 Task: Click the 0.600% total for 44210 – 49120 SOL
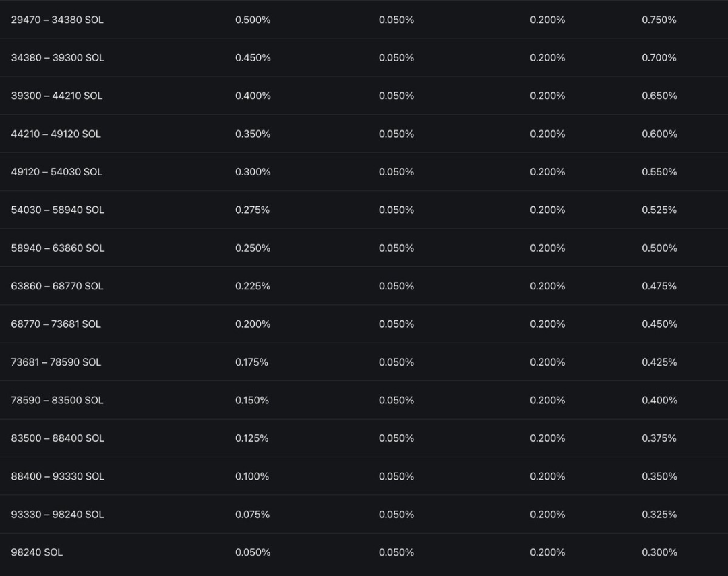click(659, 134)
